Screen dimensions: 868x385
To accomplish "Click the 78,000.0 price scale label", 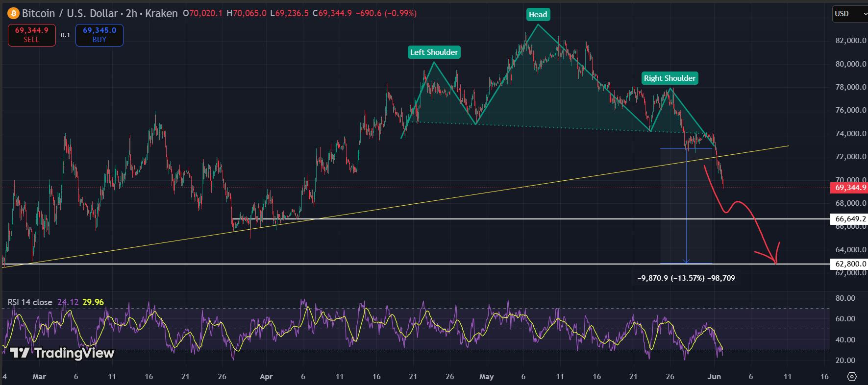I will [851, 87].
